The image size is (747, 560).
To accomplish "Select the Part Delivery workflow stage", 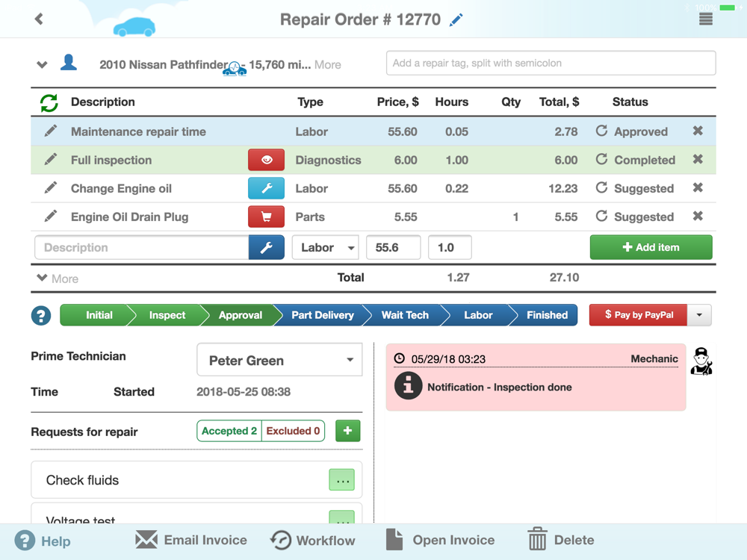I will (323, 315).
